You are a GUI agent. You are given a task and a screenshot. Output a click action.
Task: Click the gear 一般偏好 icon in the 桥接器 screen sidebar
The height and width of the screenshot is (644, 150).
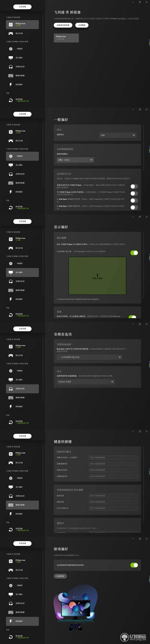coord(11,49)
